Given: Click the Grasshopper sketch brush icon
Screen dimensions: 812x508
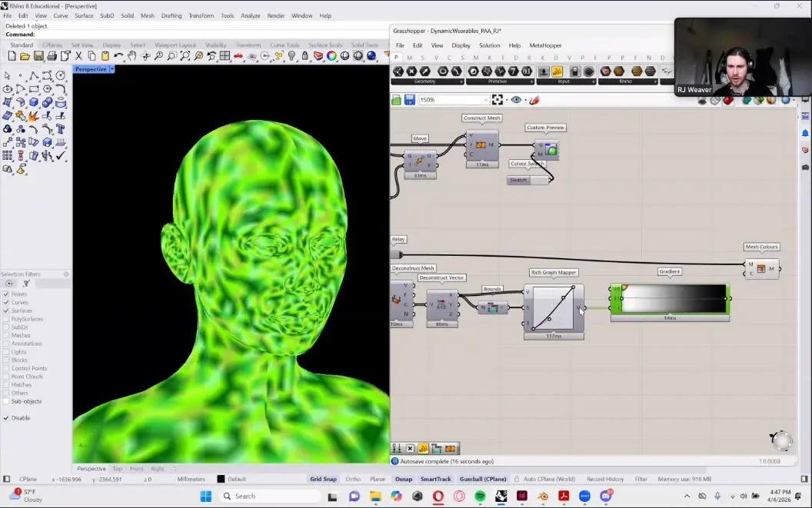Looking at the screenshot, I should [534, 100].
